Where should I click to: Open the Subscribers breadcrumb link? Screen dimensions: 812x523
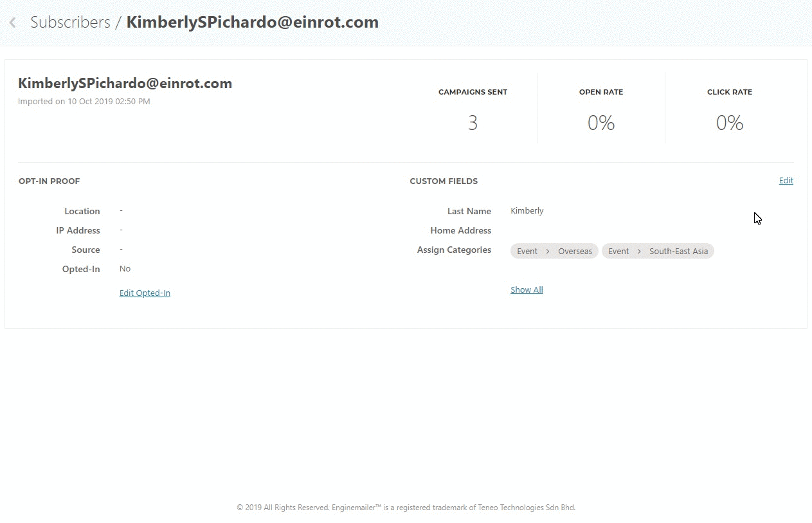coord(70,22)
